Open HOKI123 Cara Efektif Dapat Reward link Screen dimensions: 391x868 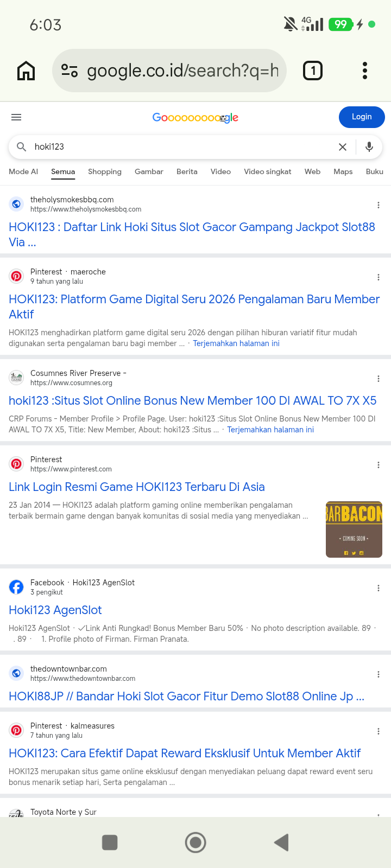click(x=185, y=753)
